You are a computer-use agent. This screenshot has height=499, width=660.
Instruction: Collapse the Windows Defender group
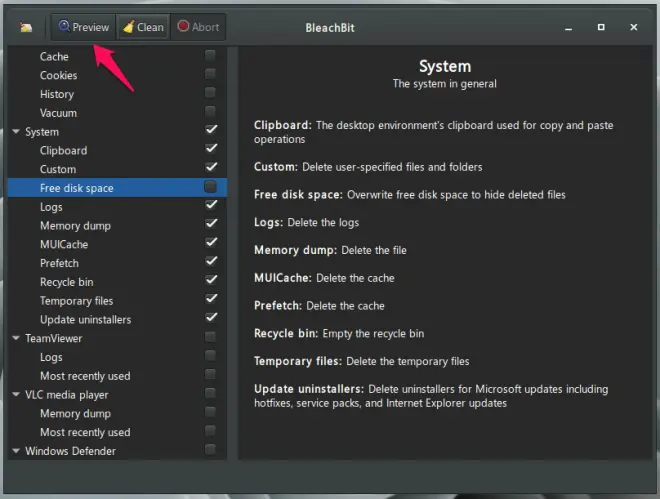(16, 451)
